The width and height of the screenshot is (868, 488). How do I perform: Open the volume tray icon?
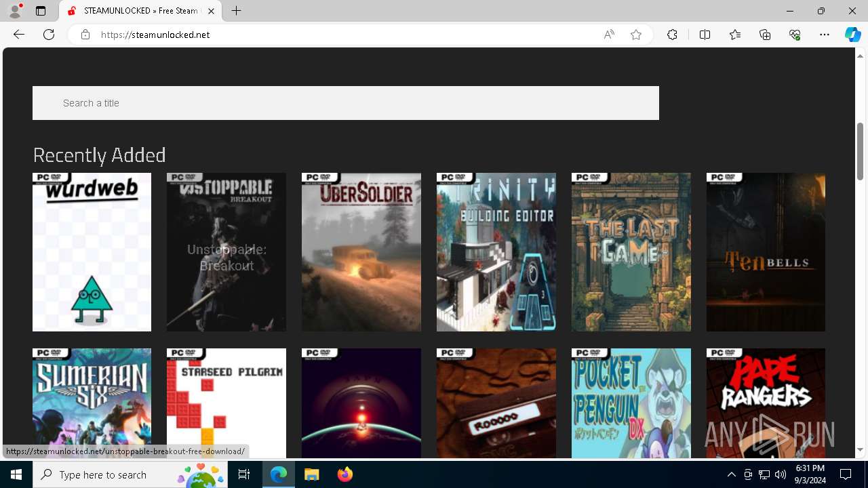pyautogui.click(x=781, y=474)
